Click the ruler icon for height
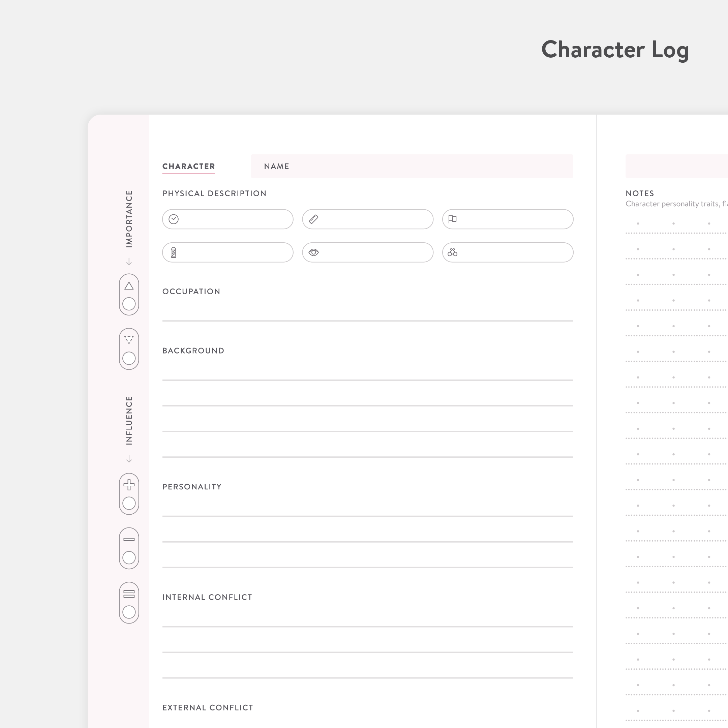Image resolution: width=728 pixels, height=728 pixels. tap(313, 219)
